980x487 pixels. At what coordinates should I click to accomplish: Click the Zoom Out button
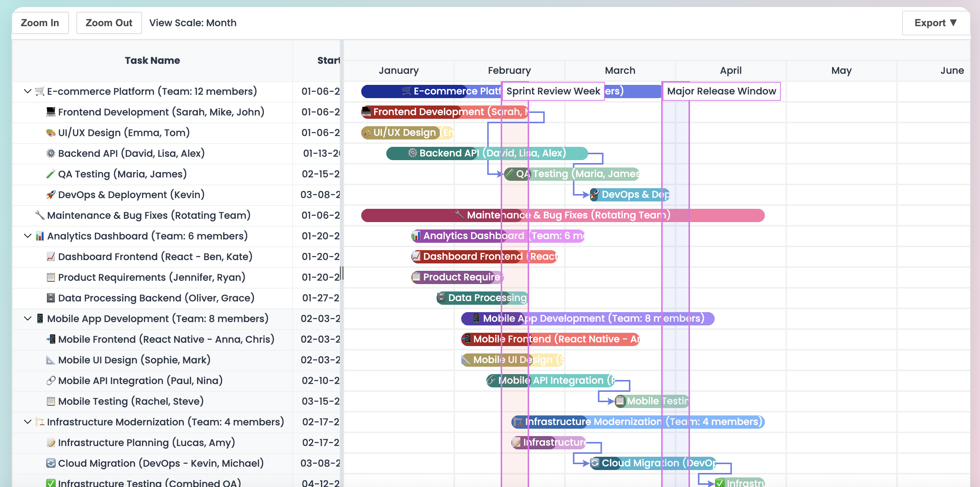point(109,23)
